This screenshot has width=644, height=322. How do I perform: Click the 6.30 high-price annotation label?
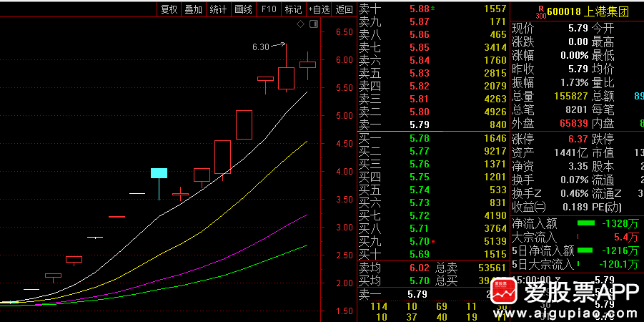[x=261, y=47]
